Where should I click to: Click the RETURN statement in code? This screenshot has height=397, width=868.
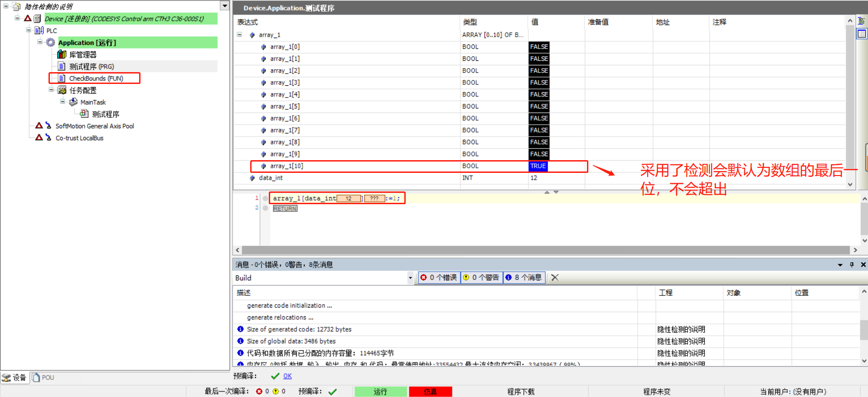pyautogui.click(x=285, y=209)
